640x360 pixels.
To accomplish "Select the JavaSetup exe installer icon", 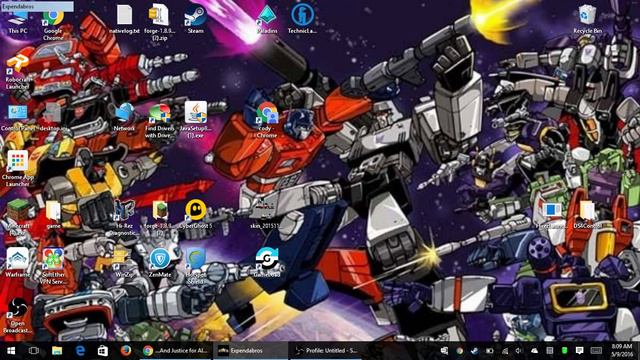I will [x=196, y=120].
